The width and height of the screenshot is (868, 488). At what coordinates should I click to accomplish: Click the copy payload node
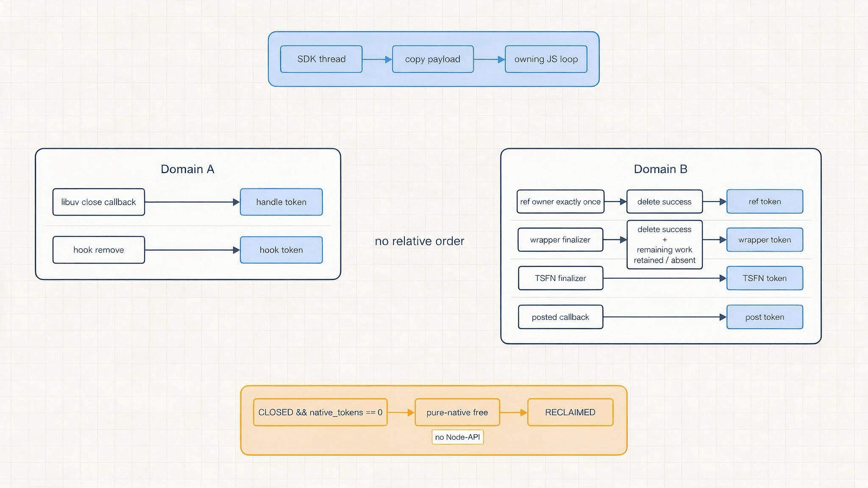click(433, 59)
